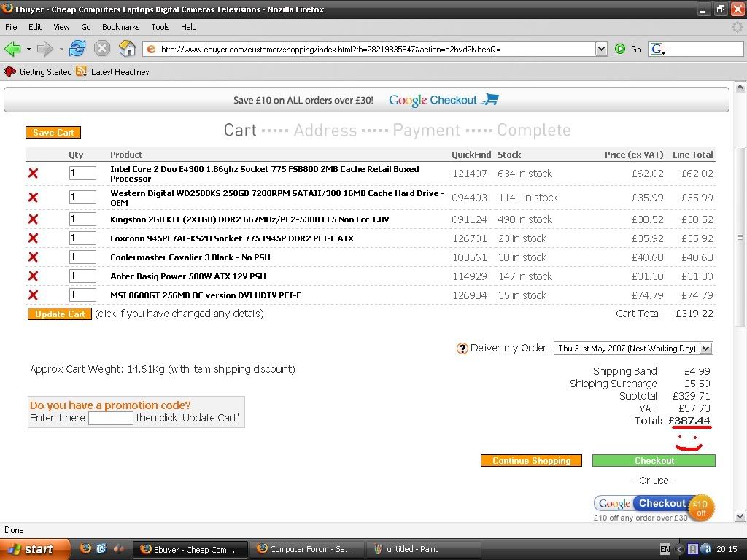
Task: Open the Back button history dropdown arrow
Action: (x=28, y=49)
